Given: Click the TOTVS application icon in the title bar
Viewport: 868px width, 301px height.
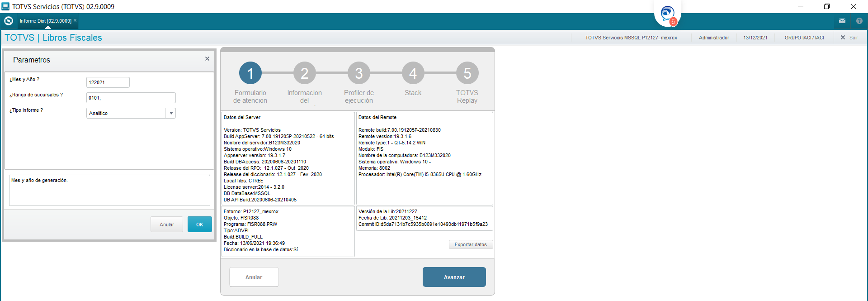Looking at the screenshot, I should pyautogui.click(x=5, y=6).
